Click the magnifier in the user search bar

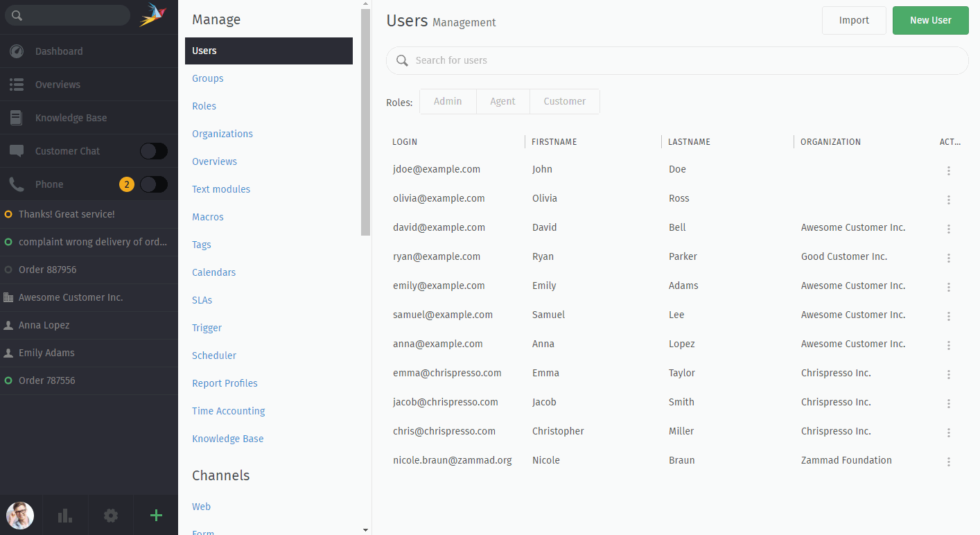pyautogui.click(x=402, y=60)
